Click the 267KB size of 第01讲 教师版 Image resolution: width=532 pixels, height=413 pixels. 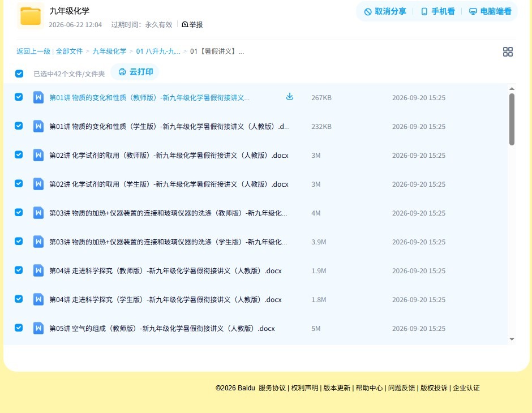(x=321, y=98)
